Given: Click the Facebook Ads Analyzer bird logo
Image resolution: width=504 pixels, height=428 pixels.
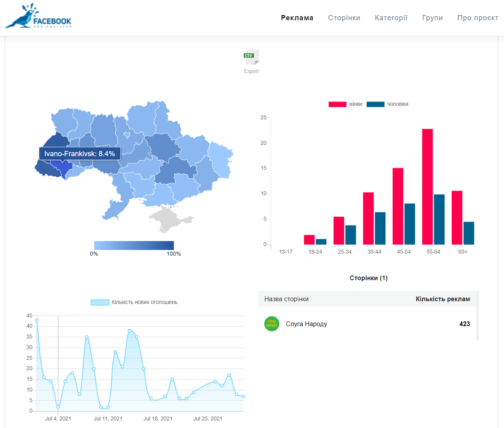Looking at the screenshot, I should [x=38, y=17].
